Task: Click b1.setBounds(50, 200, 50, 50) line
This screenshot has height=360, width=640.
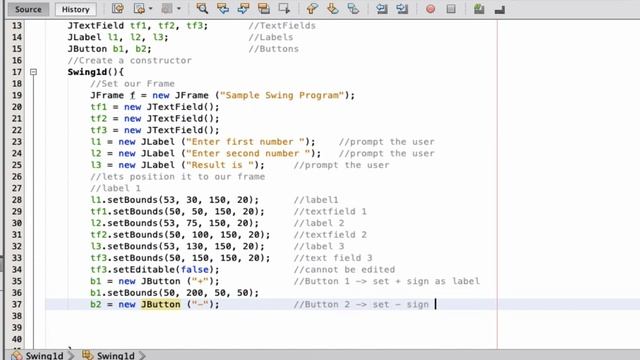Action: click(174, 293)
